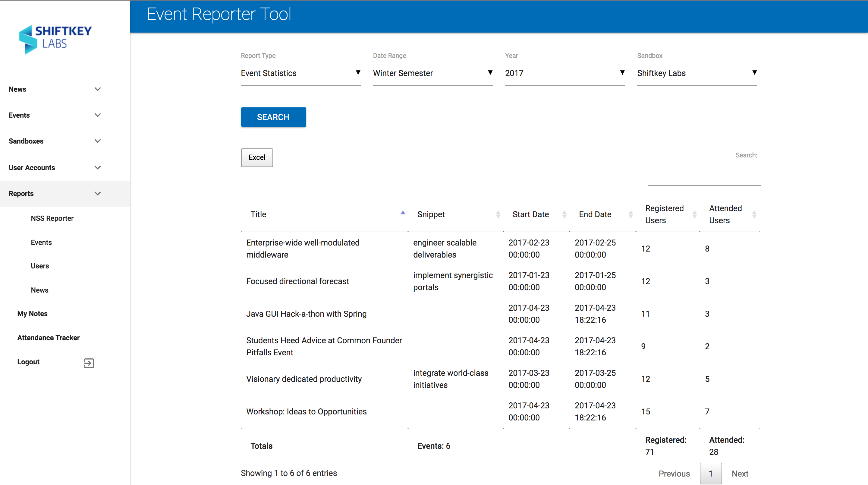Click the Next pagination link
The width and height of the screenshot is (868, 485).
(740, 474)
